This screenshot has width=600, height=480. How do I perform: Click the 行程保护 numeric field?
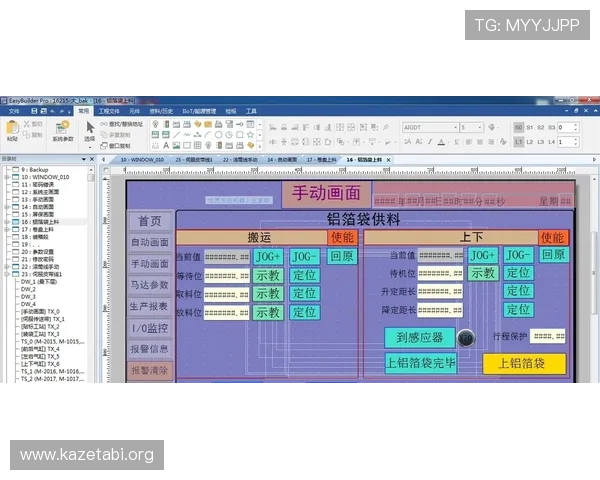pyautogui.click(x=548, y=336)
